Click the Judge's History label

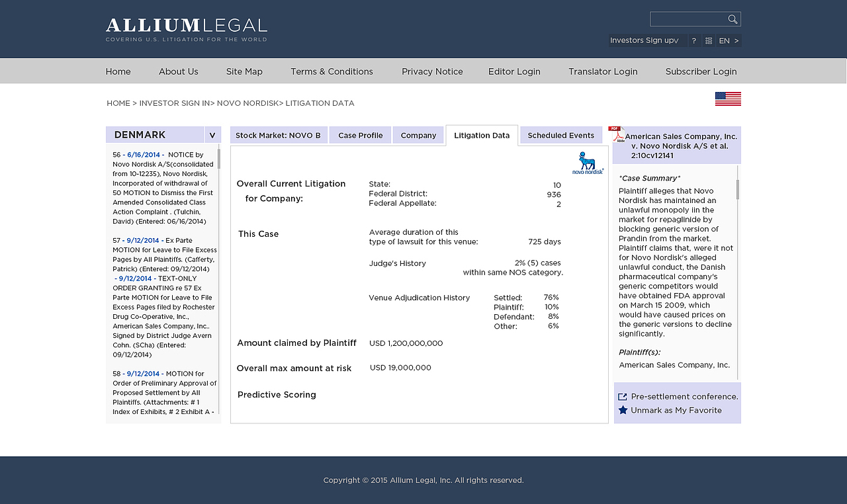(398, 263)
